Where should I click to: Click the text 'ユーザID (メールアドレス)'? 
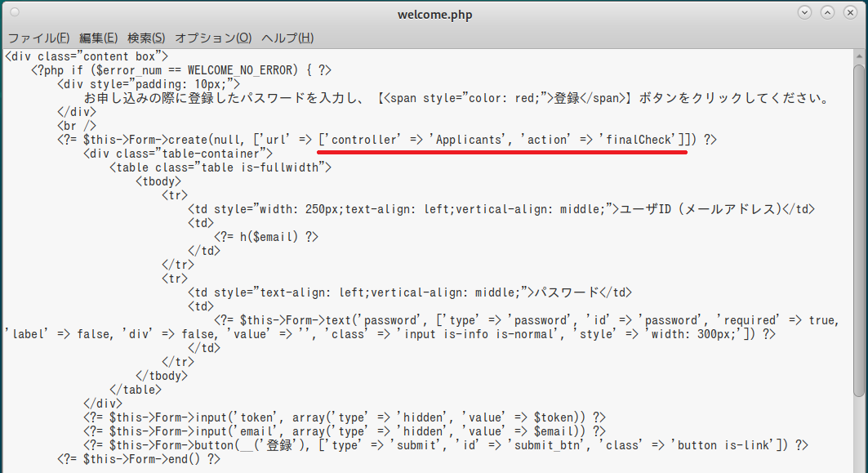coord(701,209)
